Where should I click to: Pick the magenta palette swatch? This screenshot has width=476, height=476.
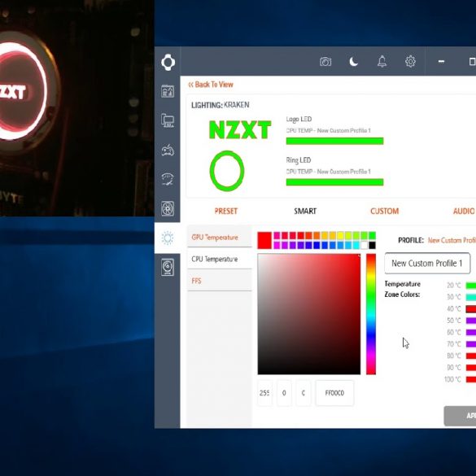[x=277, y=245]
